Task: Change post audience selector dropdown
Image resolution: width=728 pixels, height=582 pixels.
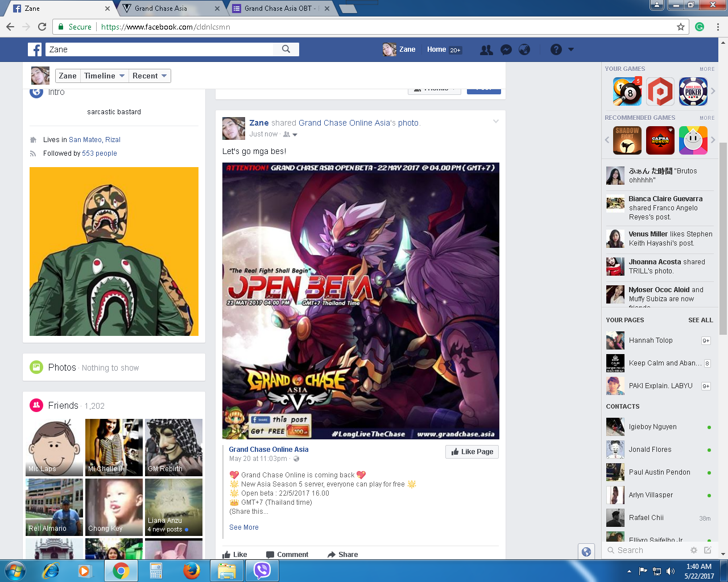Action: pos(290,135)
